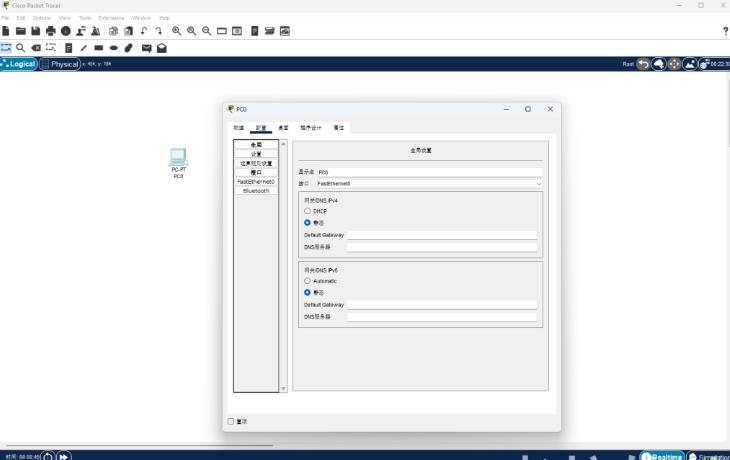The image size is (730, 460).
Task: Click the Settings (设置) entry in left list
Action: [x=256, y=154]
